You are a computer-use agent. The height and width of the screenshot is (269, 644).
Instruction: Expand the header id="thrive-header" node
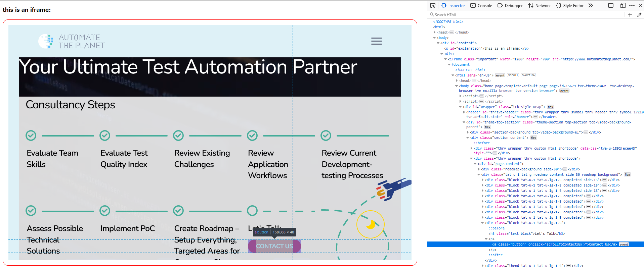coord(464,112)
